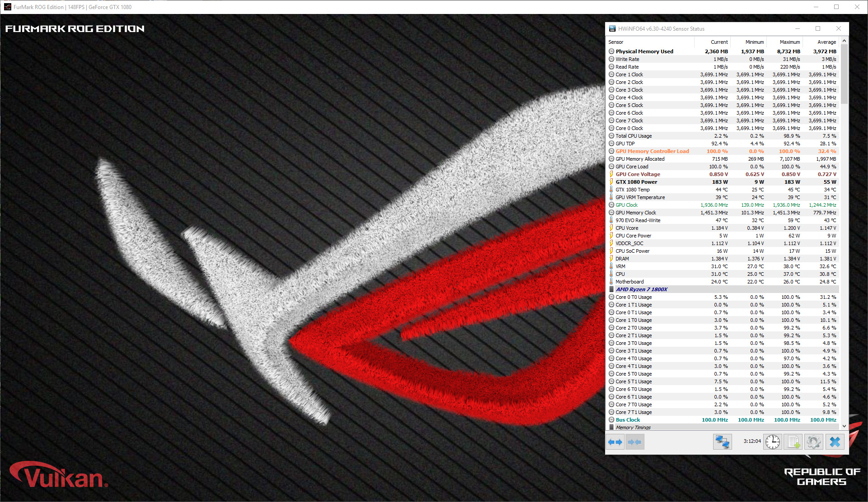Click the scrollbar down arrow in sensor list
Screen dimensions: 868x502
(x=844, y=426)
